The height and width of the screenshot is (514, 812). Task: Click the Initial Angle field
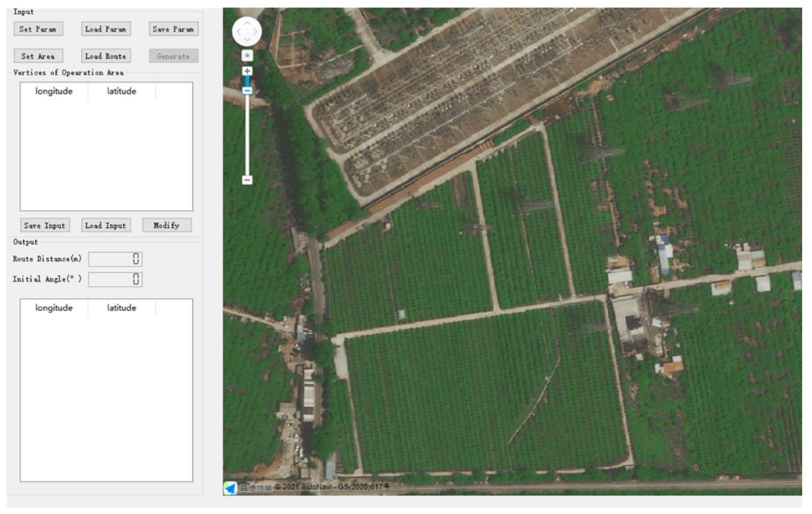(x=115, y=279)
